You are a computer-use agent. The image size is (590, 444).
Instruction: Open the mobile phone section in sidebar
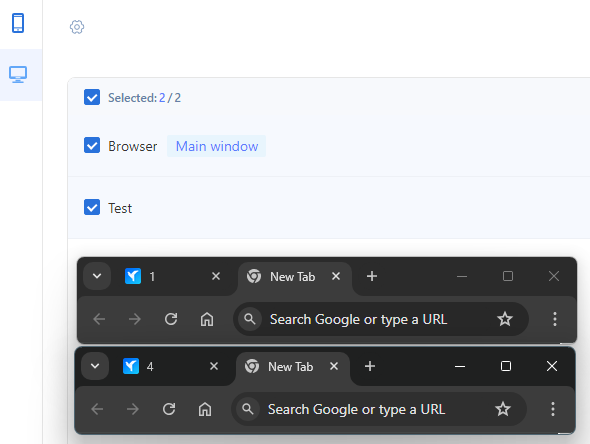(x=18, y=23)
